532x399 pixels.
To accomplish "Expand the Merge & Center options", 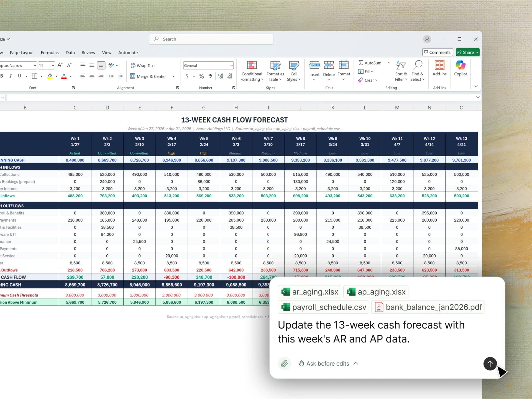I will [173, 76].
